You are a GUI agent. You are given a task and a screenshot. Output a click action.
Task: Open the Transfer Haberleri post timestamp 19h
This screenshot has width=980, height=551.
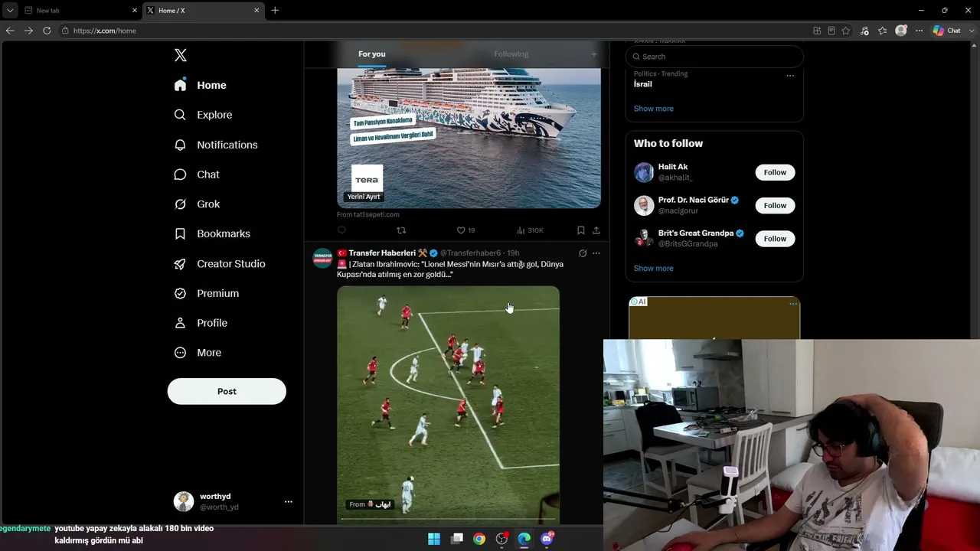point(513,253)
